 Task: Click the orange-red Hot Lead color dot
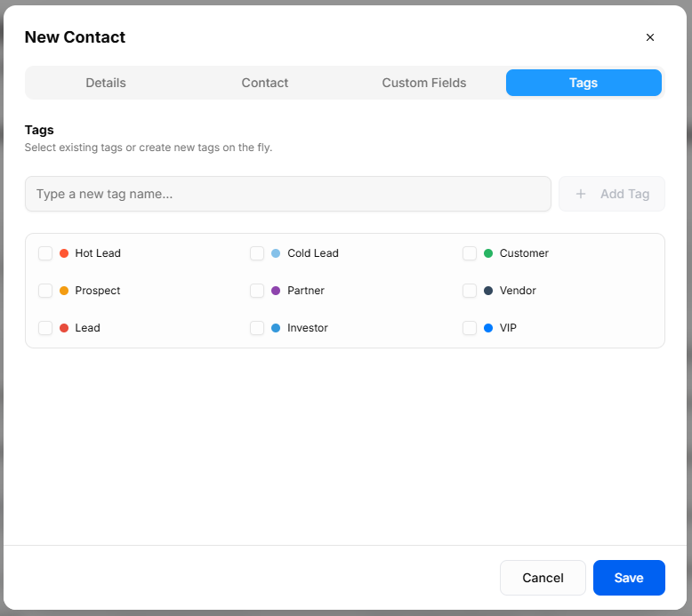click(64, 253)
